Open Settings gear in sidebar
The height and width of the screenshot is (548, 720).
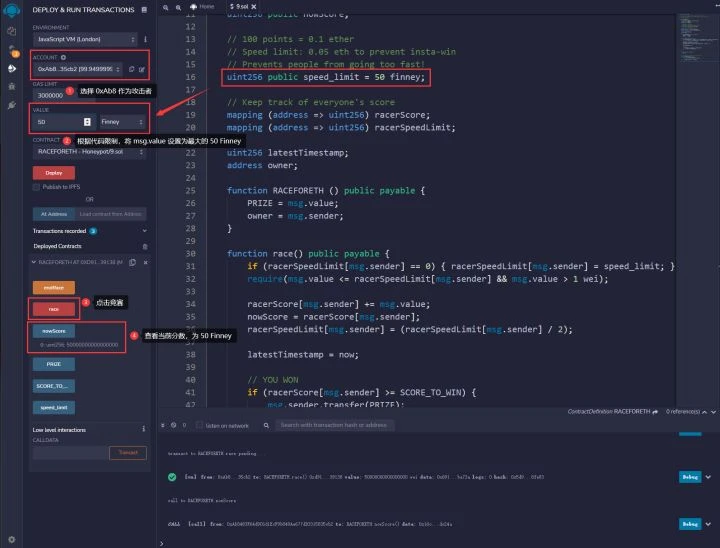pyautogui.click(x=11, y=540)
